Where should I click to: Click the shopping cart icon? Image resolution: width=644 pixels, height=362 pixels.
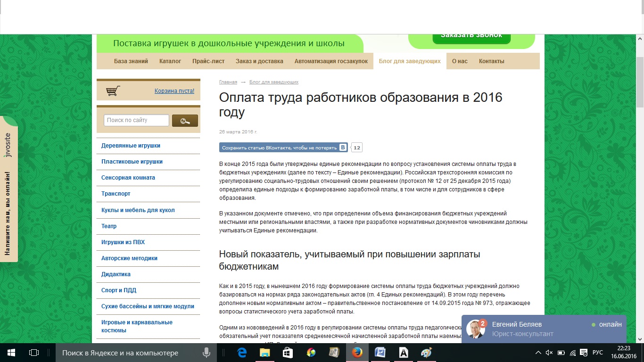[x=113, y=91]
